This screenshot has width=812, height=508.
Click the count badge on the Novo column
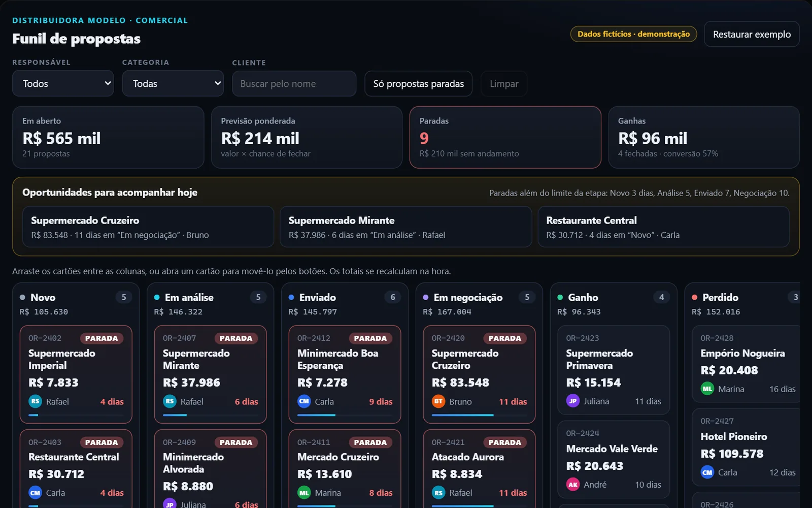point(124,297)
